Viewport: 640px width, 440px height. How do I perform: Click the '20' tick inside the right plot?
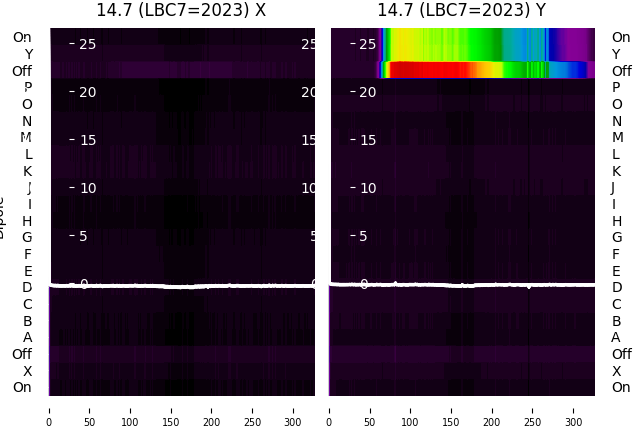click(x=367, y=92)
